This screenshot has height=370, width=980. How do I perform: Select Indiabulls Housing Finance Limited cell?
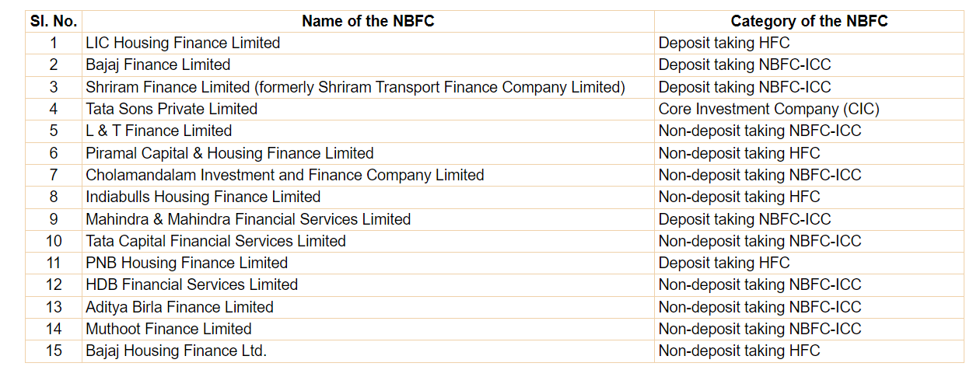pos(203,197)
